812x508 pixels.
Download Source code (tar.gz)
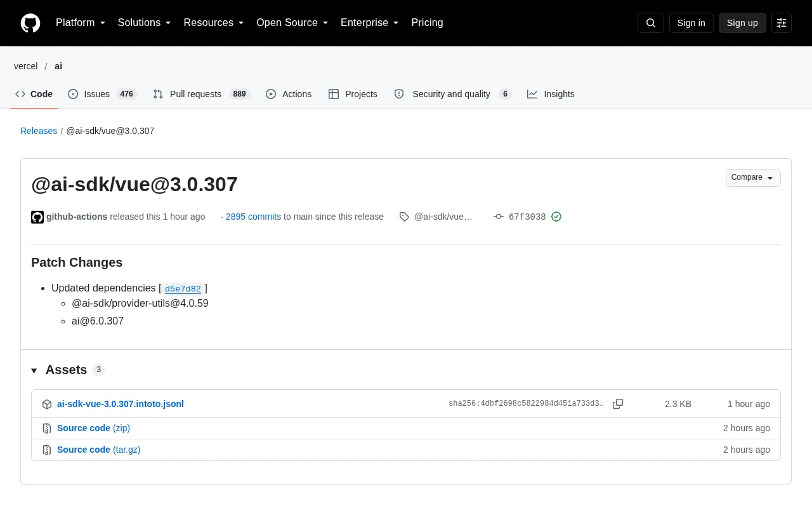98,450
